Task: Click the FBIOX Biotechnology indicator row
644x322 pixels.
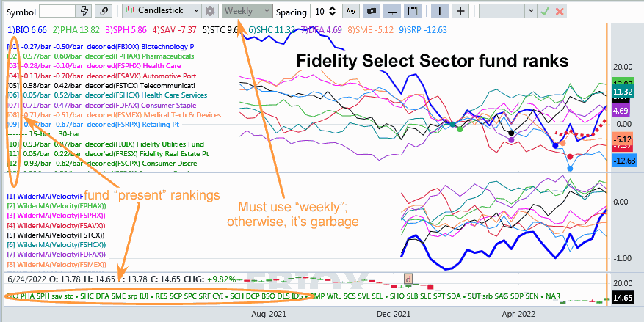Action: [x=101, y=46]
